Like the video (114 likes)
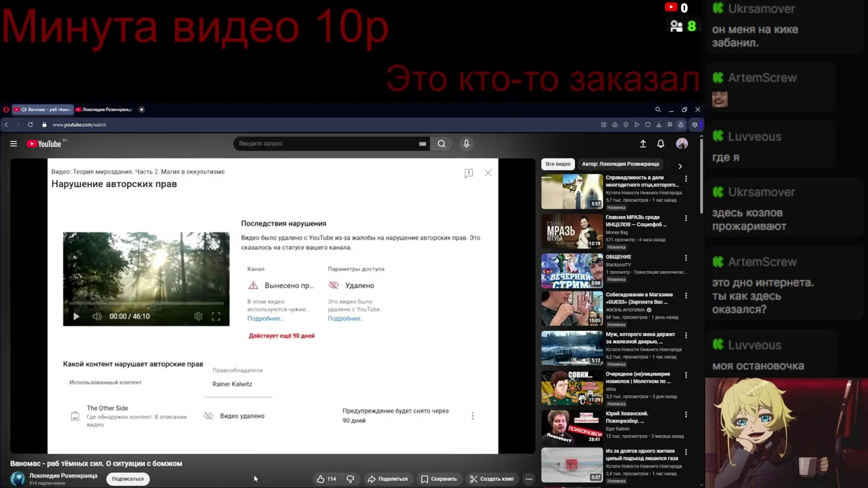 point(326,479)
